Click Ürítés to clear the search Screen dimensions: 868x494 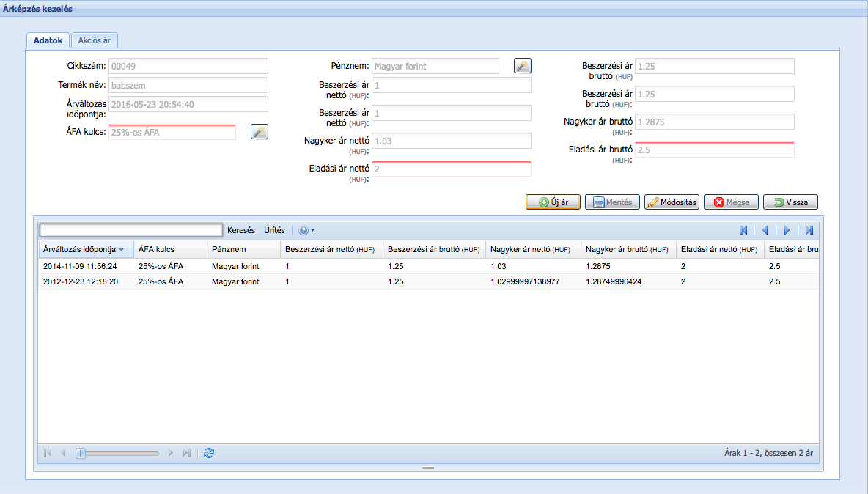274,230
